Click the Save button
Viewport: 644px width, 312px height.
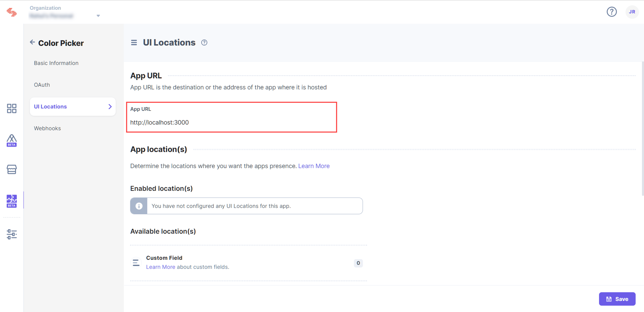617,299
